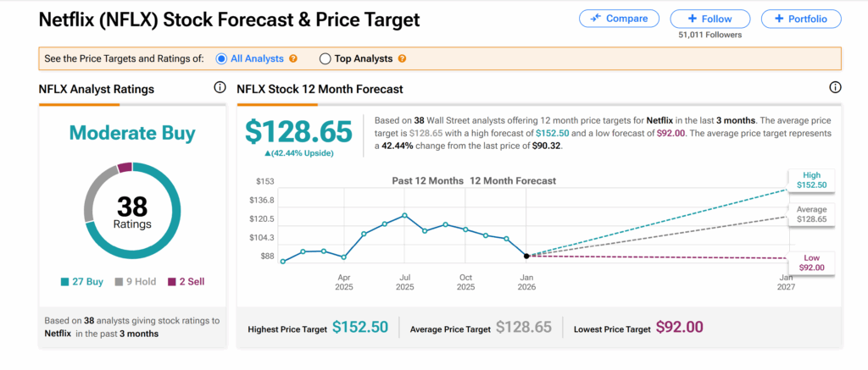Click the black Jan 2026 data point

[x=526, y=256]
